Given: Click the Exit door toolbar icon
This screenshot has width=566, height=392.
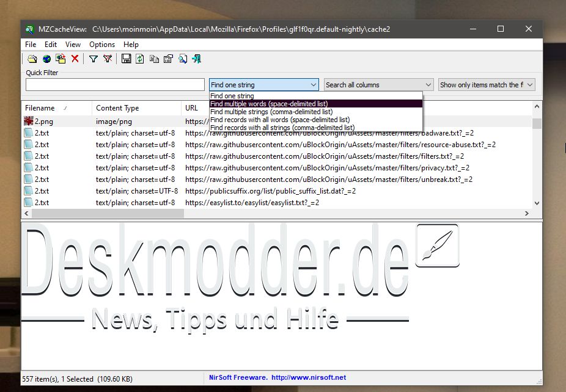Looking at the screenshot, I should pyautogui.click(x=197, y=59).
